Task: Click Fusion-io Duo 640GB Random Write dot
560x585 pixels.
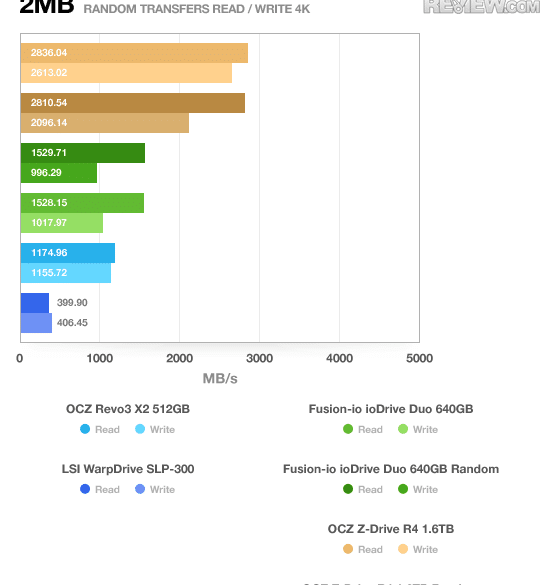Action: point(403,489)
